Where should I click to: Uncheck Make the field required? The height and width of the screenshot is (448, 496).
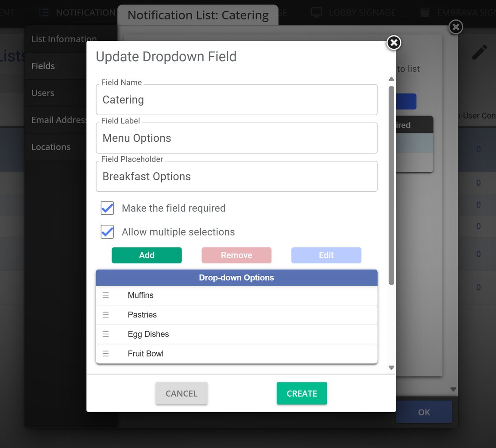(x=108, y=208)
